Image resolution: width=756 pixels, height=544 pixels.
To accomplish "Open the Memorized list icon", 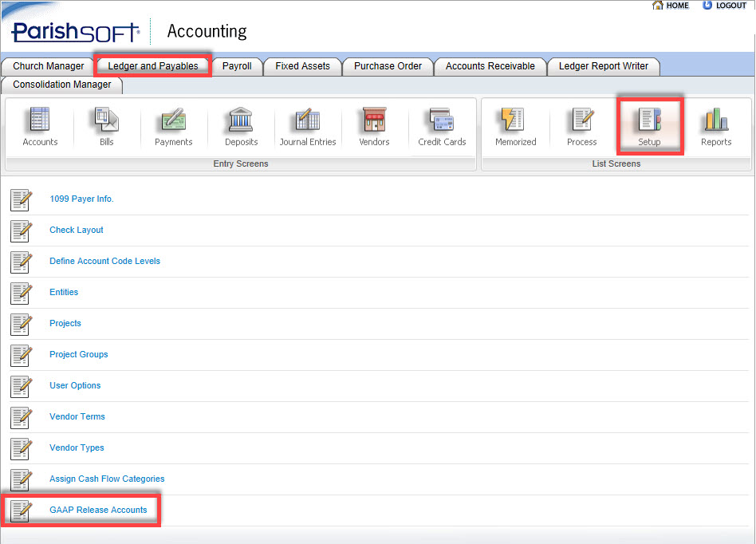I will 513,120.
